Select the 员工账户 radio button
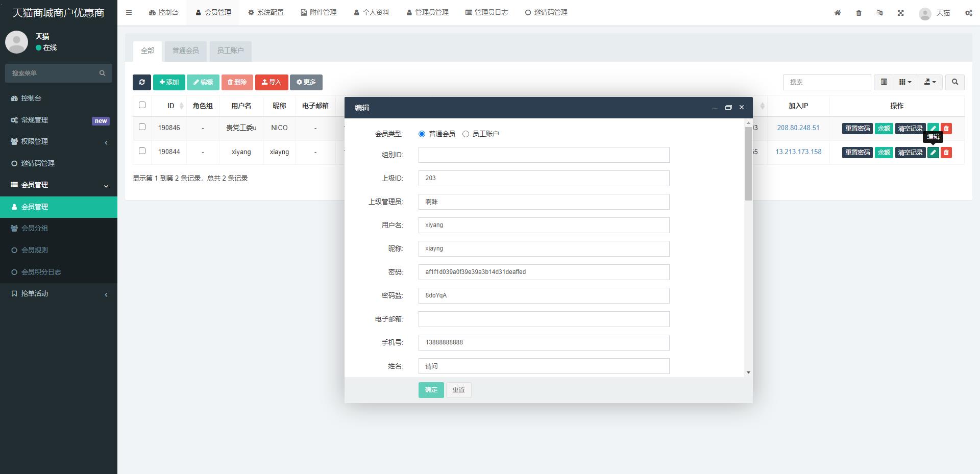The width and height of the screenshot is (980, 474). (465, 134)
